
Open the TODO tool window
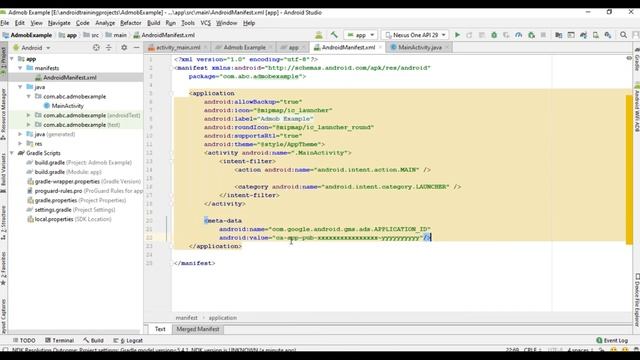tap(24, 340)
